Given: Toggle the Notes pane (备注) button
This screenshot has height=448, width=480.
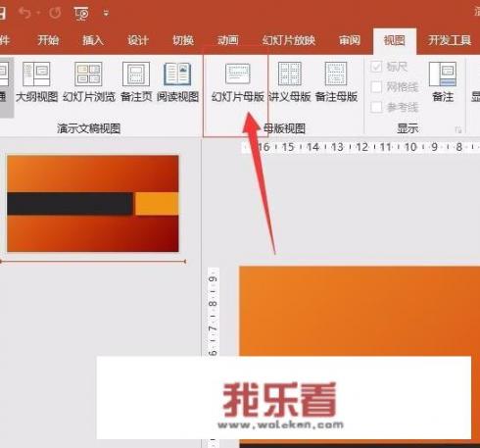Looking at the screenshot, I should 443,81.
